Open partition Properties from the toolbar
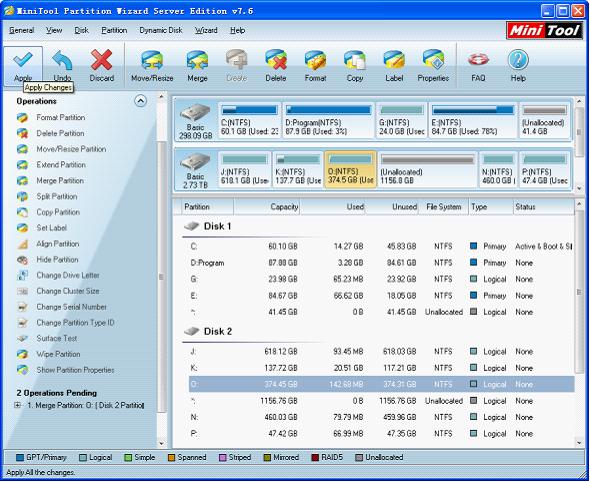The height and width of the screenshot is (482, 590). (433, 66)
